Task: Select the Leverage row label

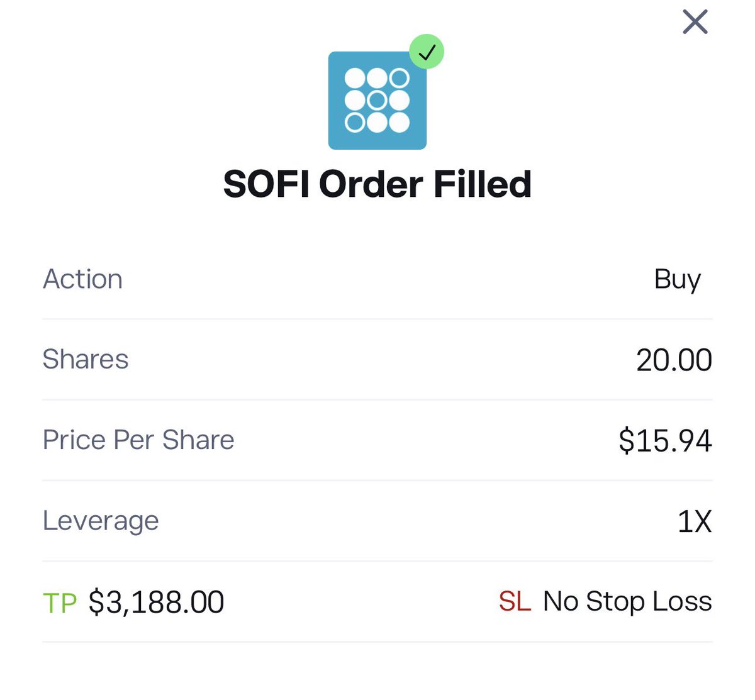Action: 101,521
